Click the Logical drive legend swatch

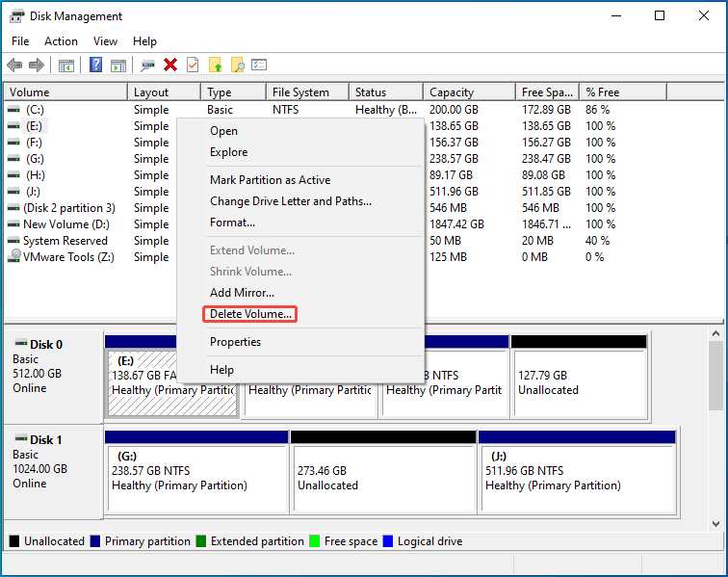pos(388,541)
